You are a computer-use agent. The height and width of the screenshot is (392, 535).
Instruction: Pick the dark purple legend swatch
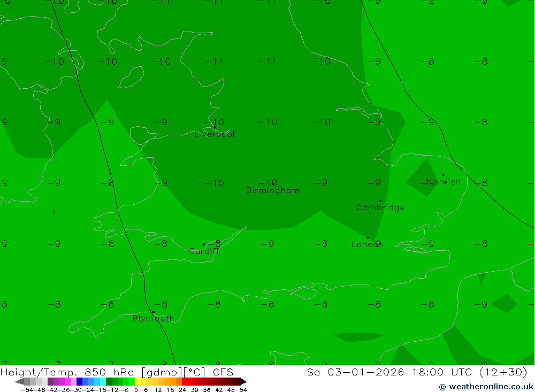50,381
